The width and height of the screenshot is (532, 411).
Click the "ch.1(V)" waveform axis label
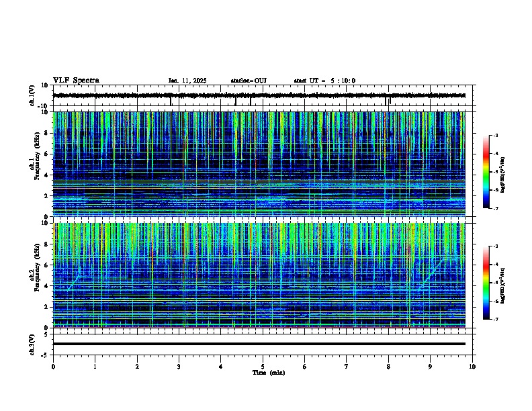32,95
